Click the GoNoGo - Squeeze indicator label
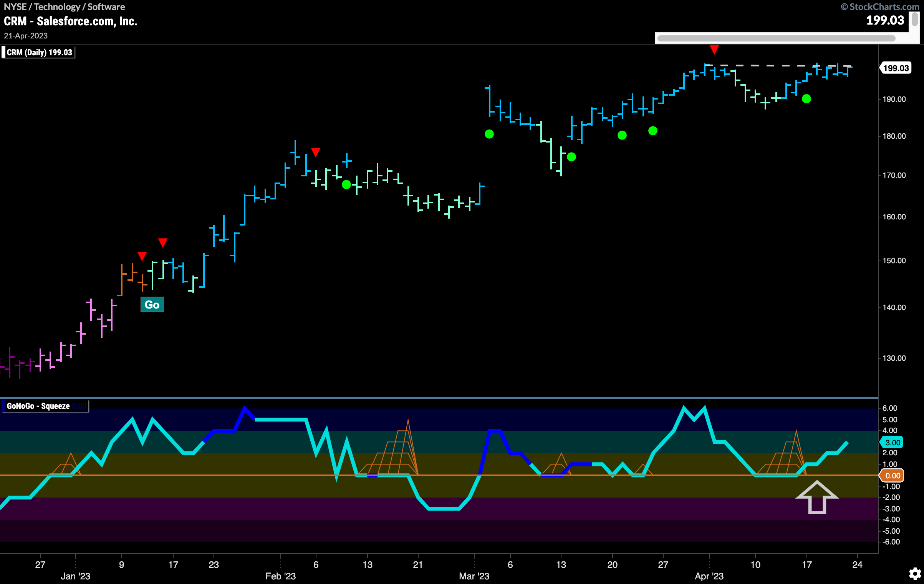 [x=45, y=406]
